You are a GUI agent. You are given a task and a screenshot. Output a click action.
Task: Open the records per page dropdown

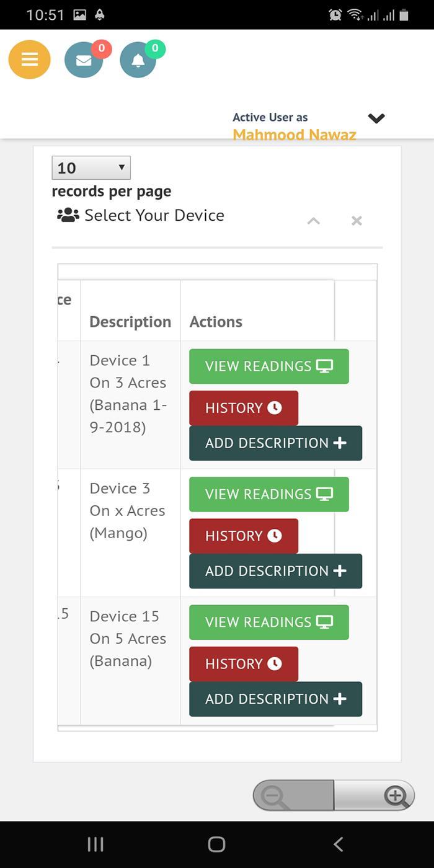coord(91,168)
